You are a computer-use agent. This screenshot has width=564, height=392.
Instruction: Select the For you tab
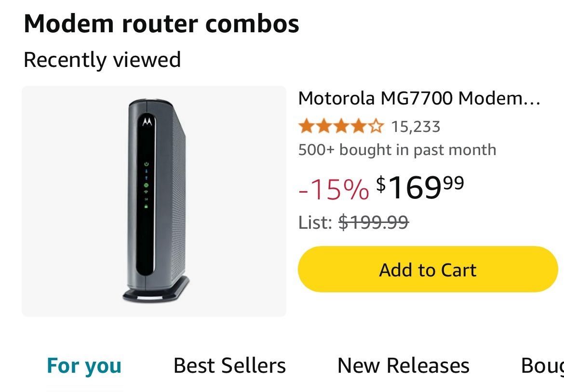84,366
